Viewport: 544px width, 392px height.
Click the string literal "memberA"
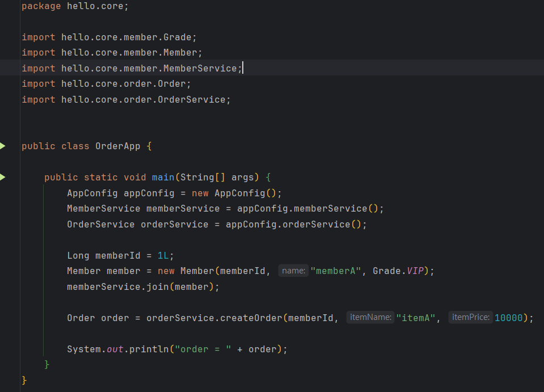tap(335, 271)
